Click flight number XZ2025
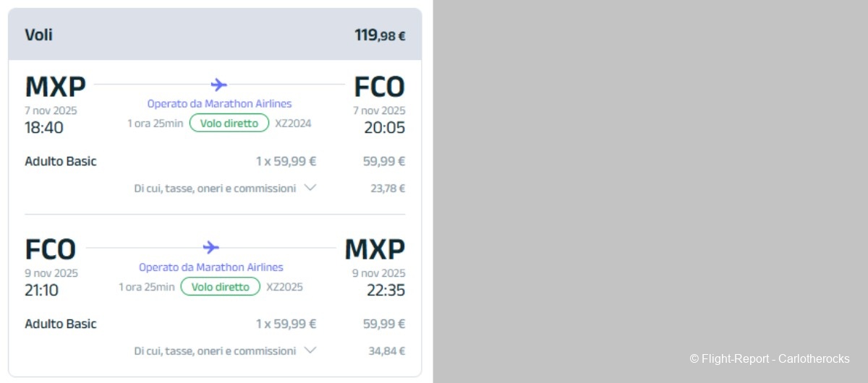Viewport: 868px width, 383px height. point(284,287)
